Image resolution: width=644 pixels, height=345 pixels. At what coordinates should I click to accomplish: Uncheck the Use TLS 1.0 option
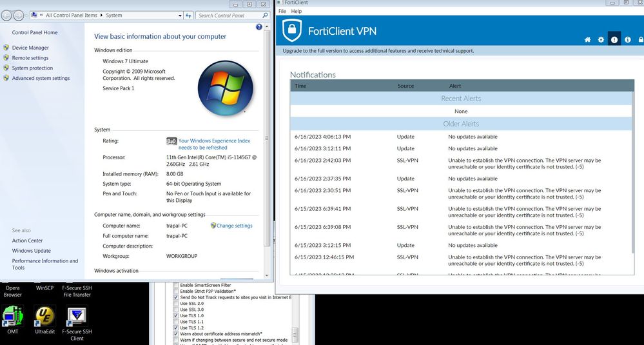pos(176,316)
